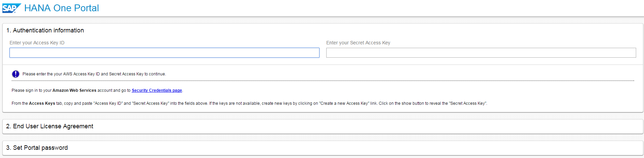The height and width of the screenshot is (158, 644).
Task: Focus the Access Key ID input field
Action: pyautogui.click(x=164, y=53)
